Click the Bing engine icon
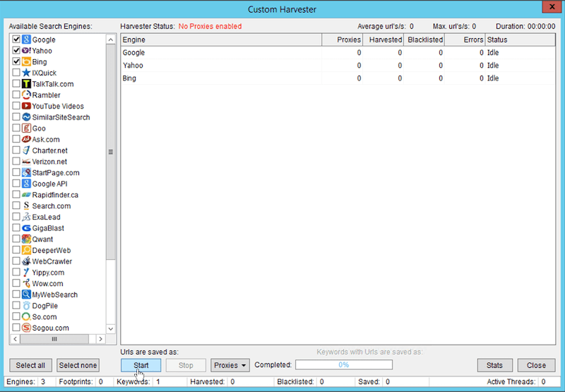 (26, 61)
